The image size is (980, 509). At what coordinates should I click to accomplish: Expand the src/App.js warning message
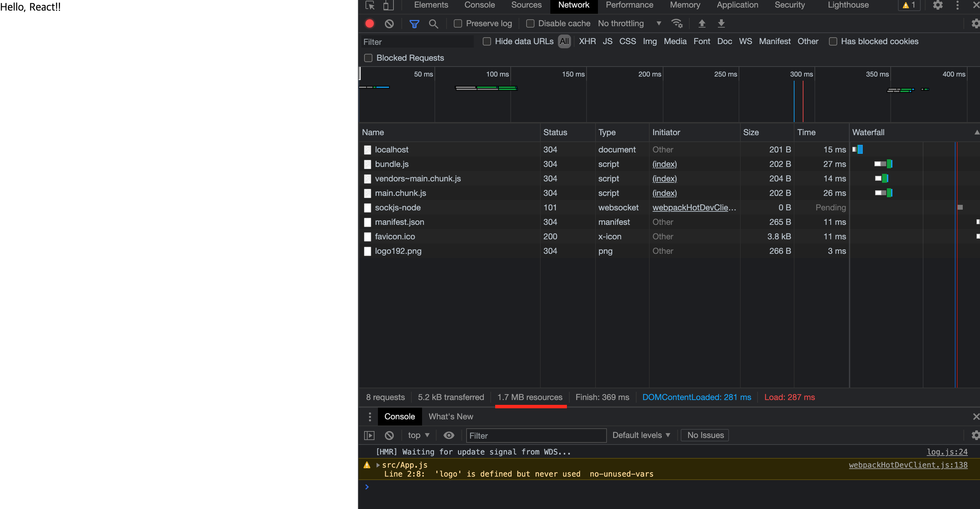coord(378,465)
